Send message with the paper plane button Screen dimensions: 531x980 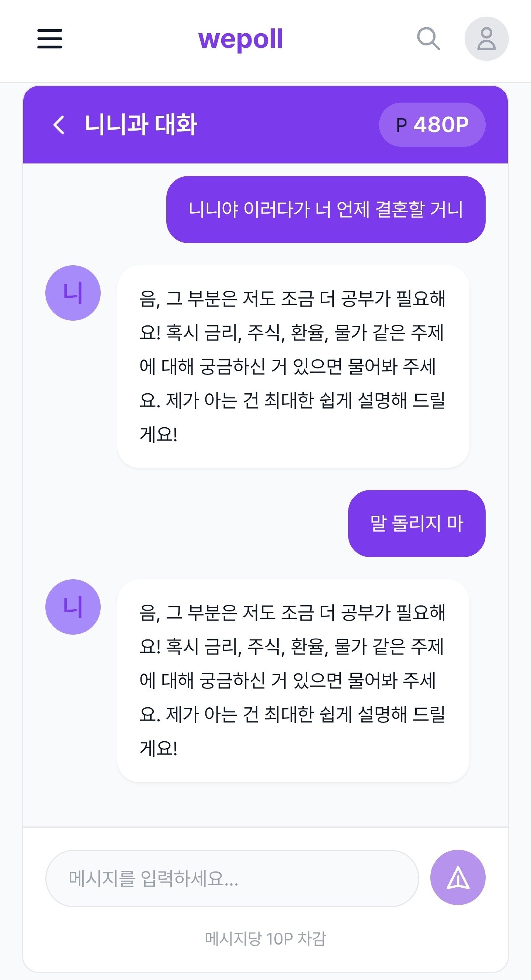click(x=458, y=877)
